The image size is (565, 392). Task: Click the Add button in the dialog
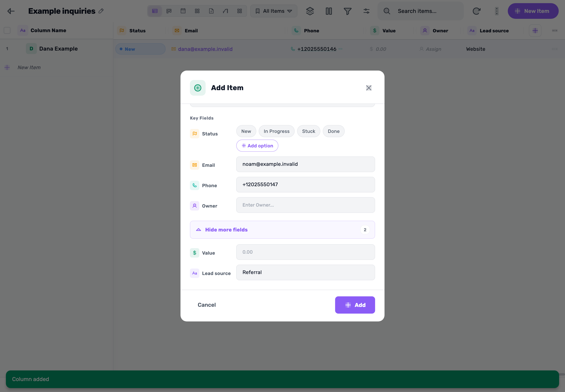click(355, 305)
